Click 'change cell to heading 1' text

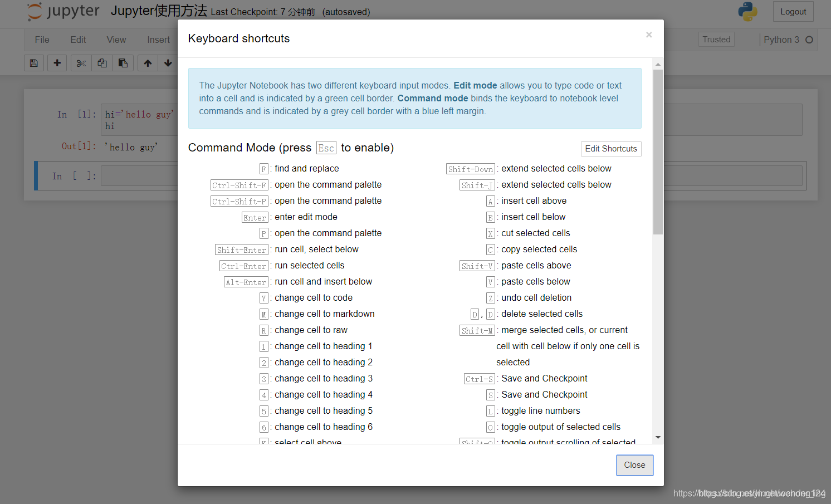pyautogui.click(x=324, y=346)
